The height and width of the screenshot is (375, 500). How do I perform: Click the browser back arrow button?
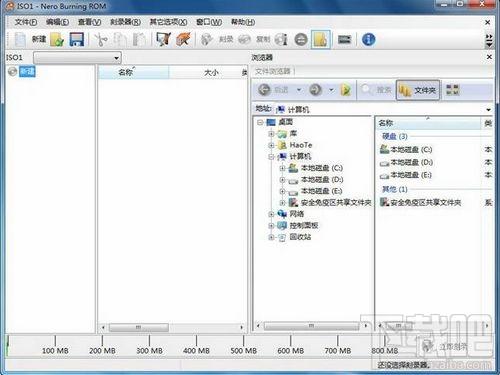265,90
